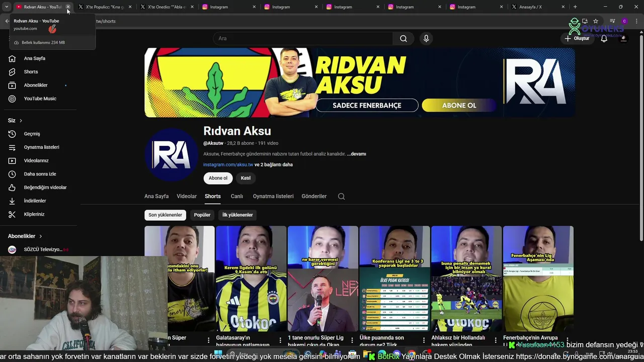Open ve 2 bağlantı daha links

pos(273,165)
